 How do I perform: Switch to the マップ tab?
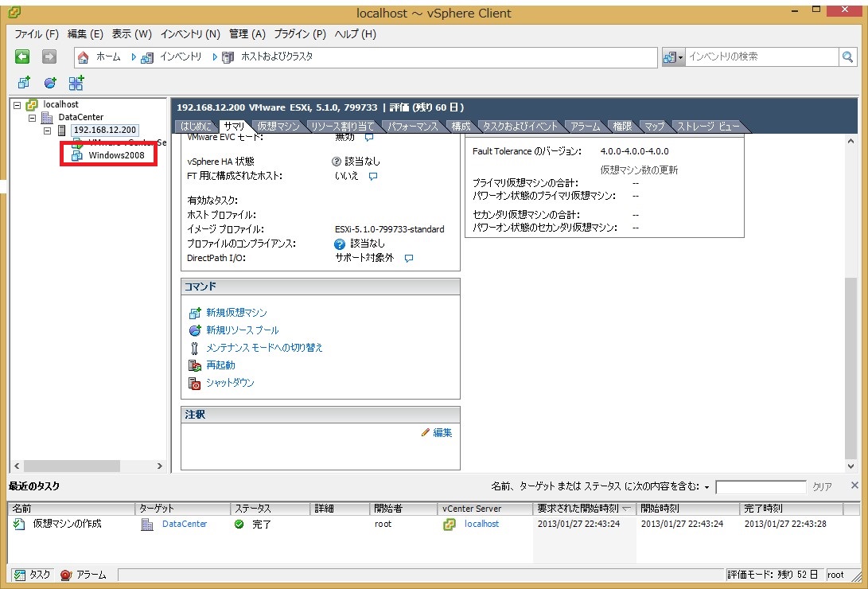coord(654,127)
